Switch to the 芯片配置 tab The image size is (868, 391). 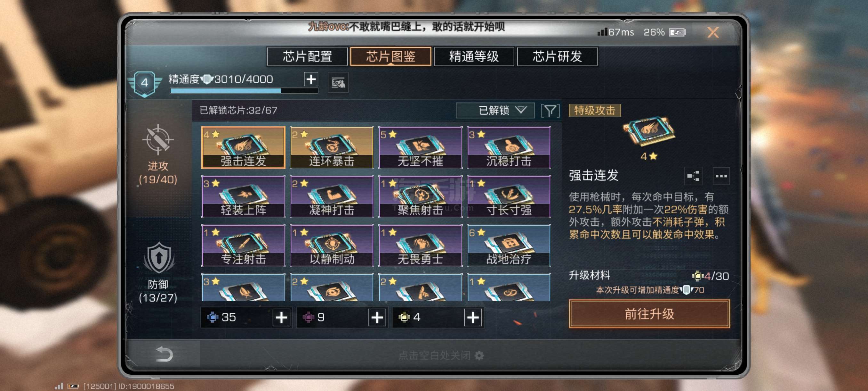point(307,56)
